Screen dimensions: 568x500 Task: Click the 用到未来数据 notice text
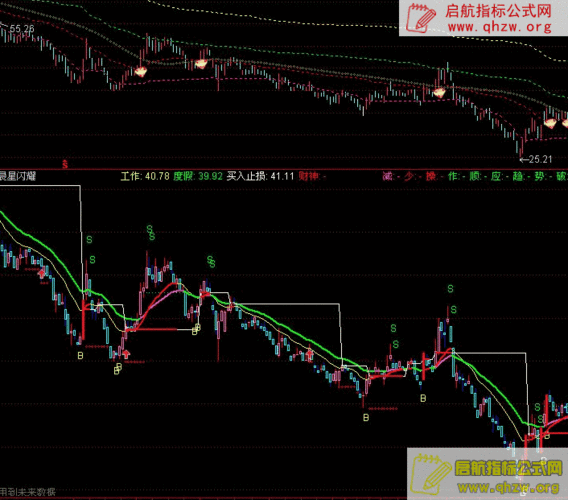click(x=28, y=492)
